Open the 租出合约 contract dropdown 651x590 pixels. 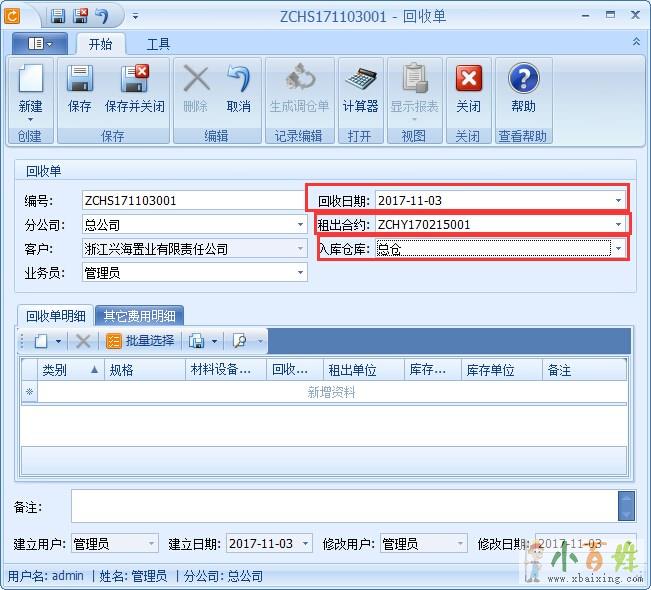click(x=618, y=224)
